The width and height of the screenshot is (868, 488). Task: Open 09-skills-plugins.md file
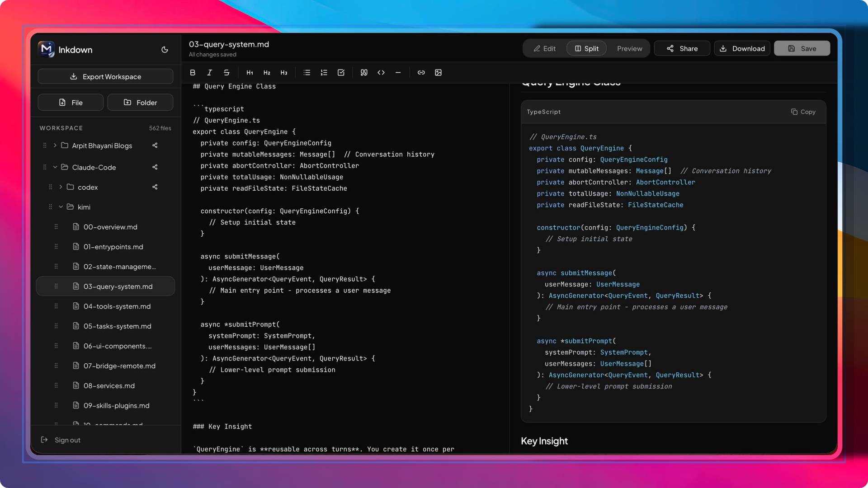click(x=105, y=406)
